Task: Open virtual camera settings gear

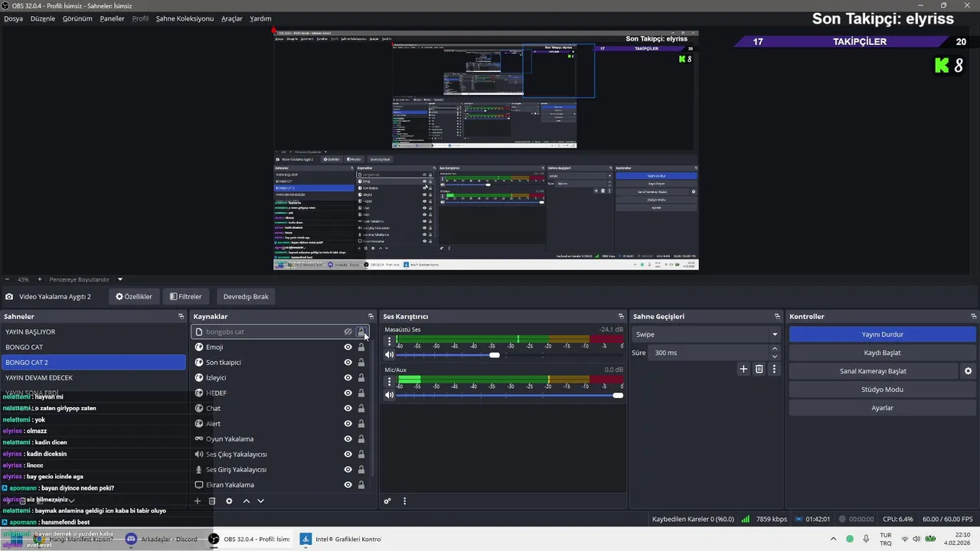Action: click(968, 371)
